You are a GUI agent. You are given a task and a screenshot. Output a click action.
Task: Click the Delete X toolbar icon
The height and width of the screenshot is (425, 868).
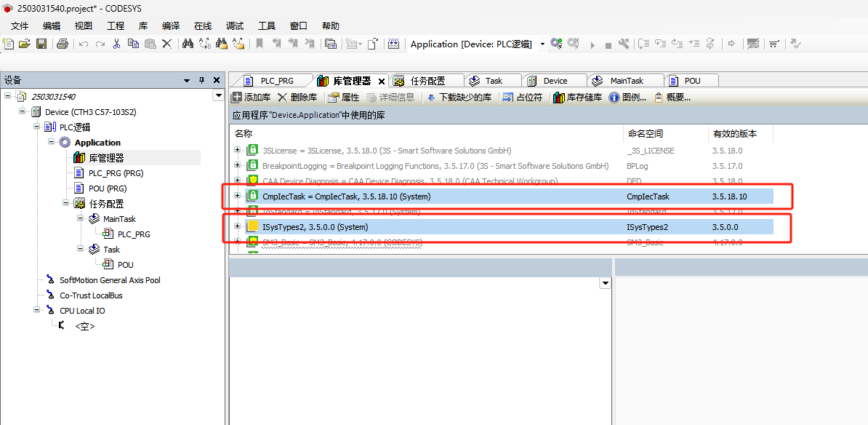[166, 44]
